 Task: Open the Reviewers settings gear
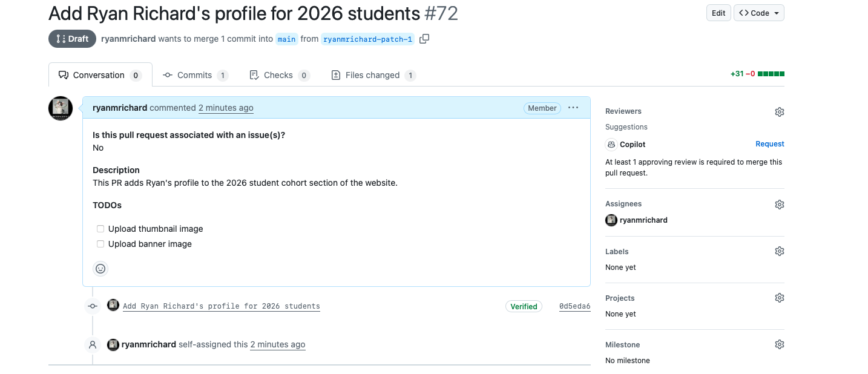779,112
